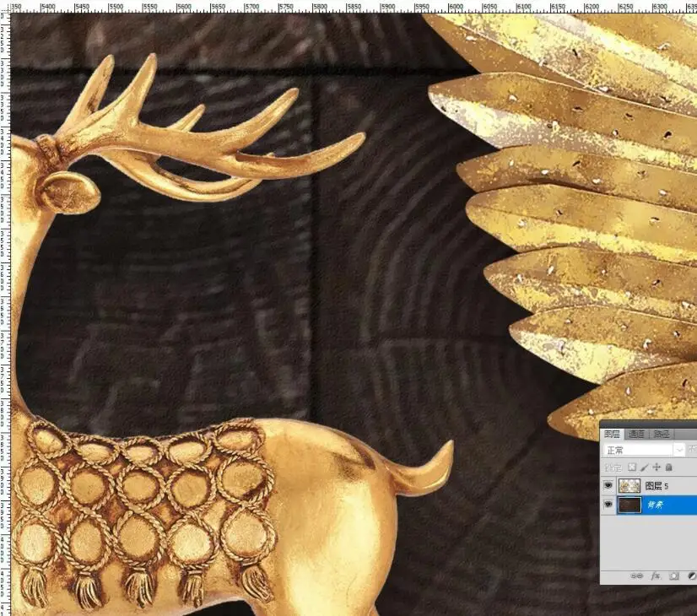Hide 图层 5 with eye icon

(x=608, y=485)
